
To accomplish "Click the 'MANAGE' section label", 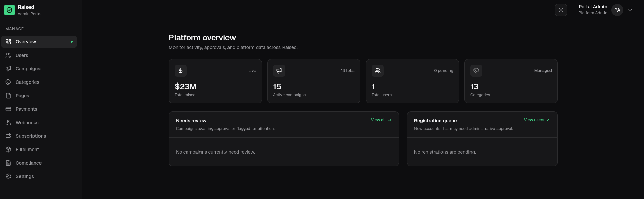I will point(15,29).
